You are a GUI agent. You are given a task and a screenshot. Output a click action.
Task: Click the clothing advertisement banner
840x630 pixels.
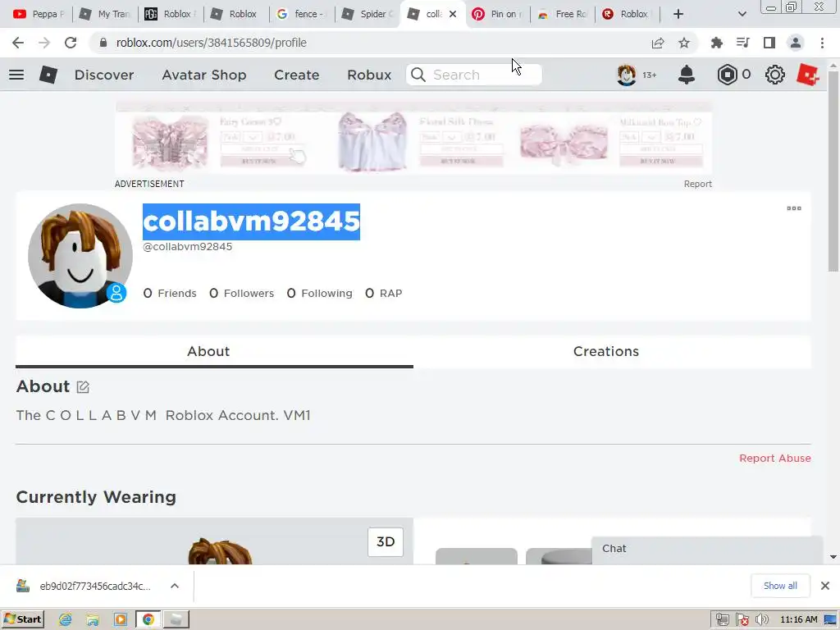coord(413,139)
